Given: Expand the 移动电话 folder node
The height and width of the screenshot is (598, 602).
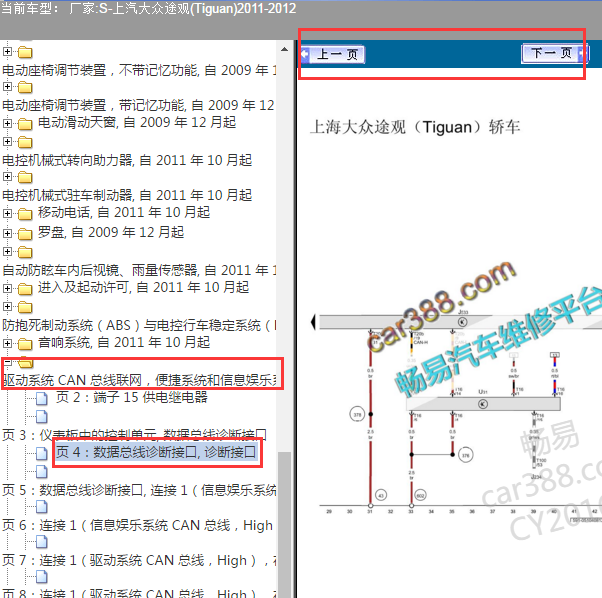Looking at the screenshot, I should [x=7, y=213].
